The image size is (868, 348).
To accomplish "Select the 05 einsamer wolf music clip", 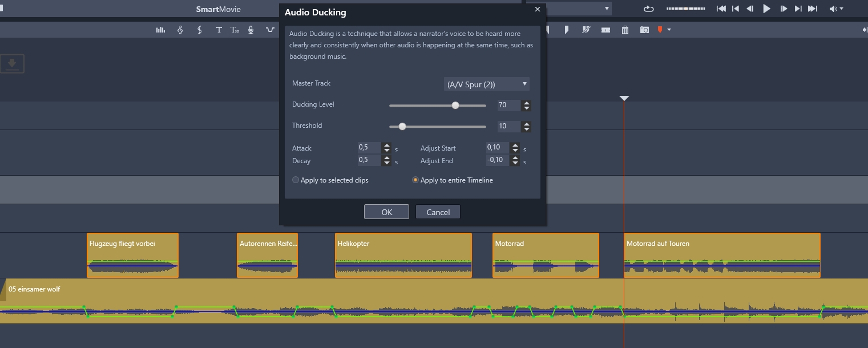I will 434,301.
